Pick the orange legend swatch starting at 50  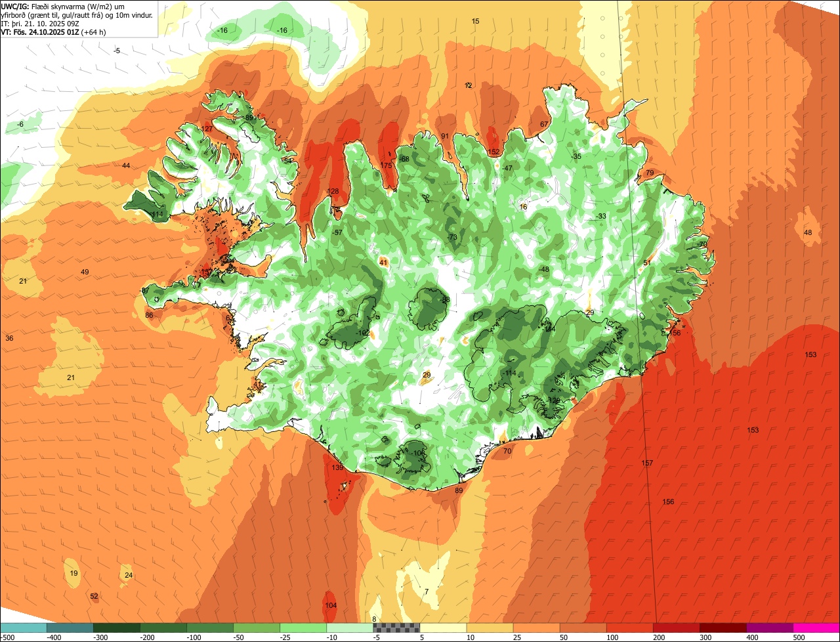[x=583, y=628]
